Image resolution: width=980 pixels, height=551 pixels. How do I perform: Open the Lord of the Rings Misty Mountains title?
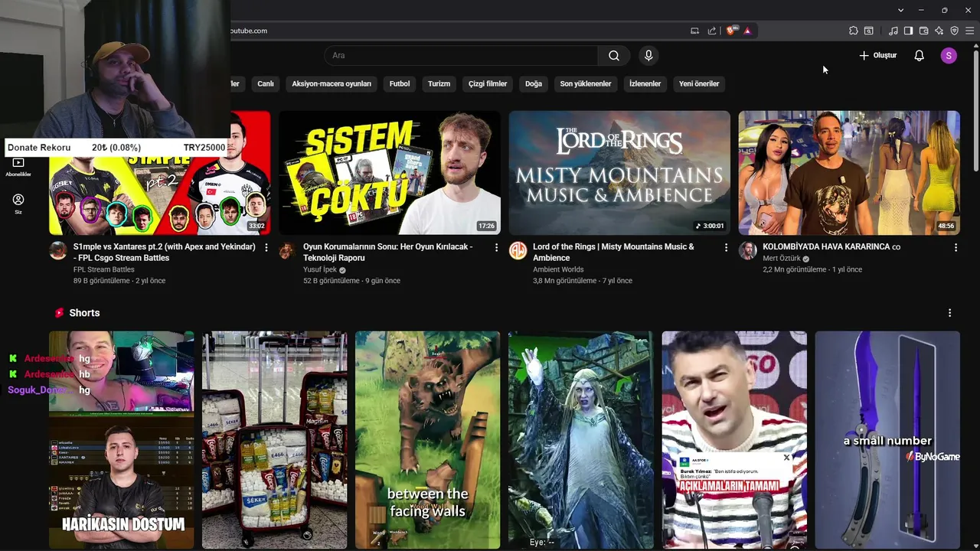click(613, 253)
